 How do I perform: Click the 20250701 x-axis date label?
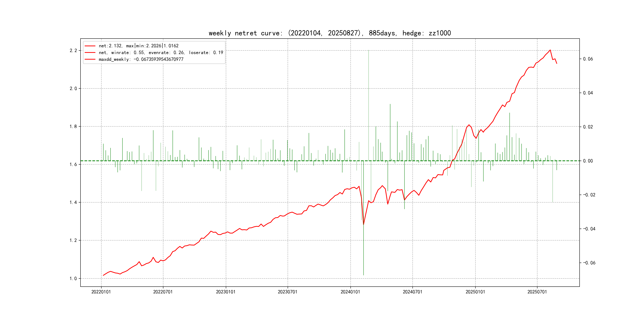coord(537,292)
